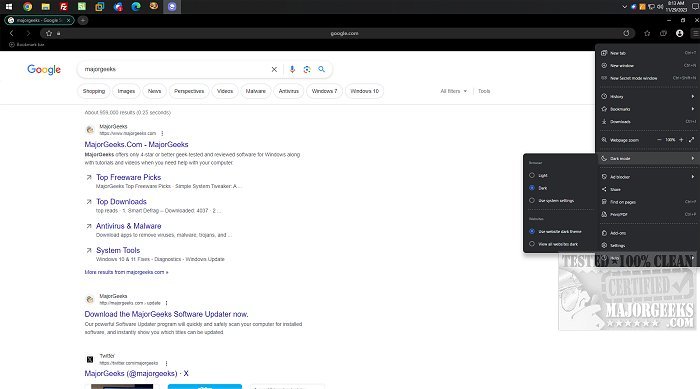This screenshot has height=389, width=700.
Task: Open the All filters dropdown
Action: (x=454, y=91)
